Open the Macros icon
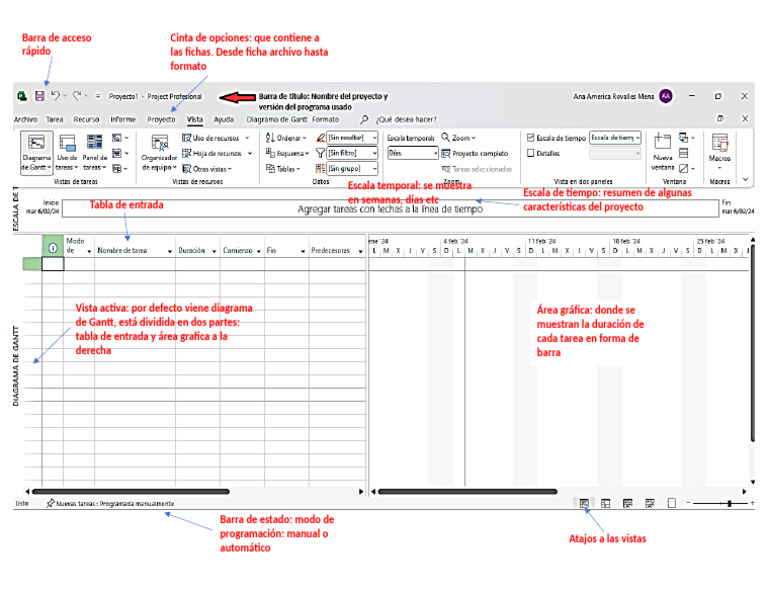The image size is (768, 594). 720,142
